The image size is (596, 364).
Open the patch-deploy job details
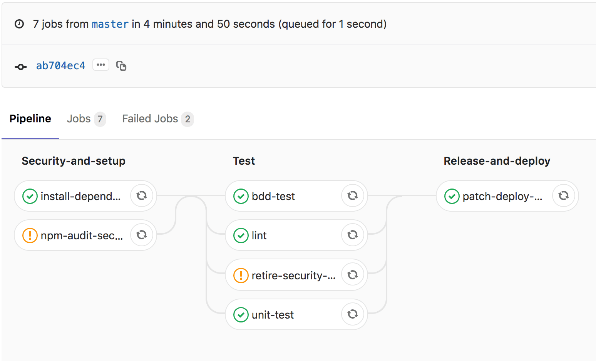[x=502, y=197]
